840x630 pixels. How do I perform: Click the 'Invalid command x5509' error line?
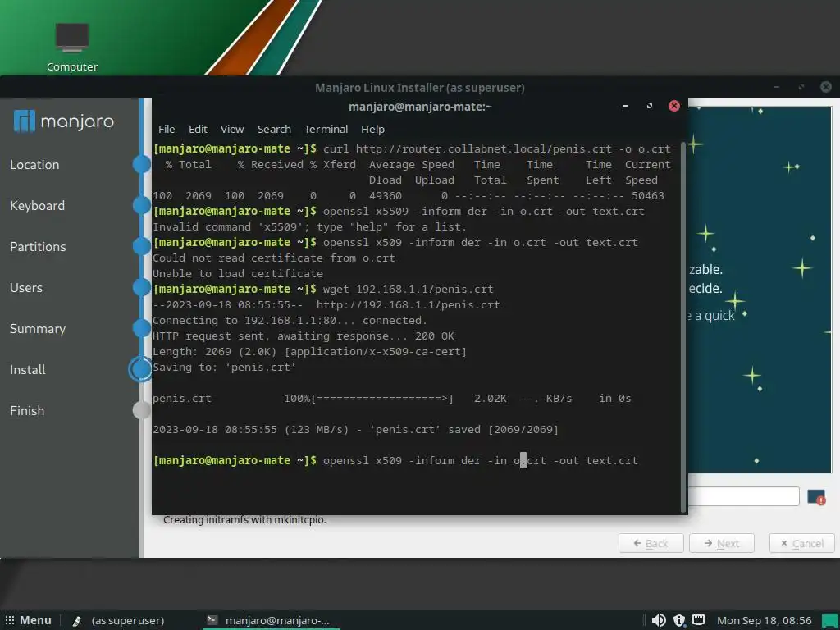[x=309, y=227]
